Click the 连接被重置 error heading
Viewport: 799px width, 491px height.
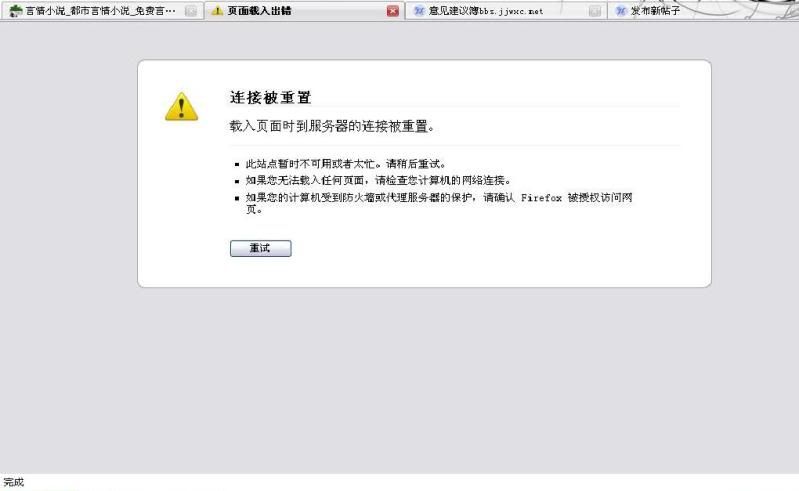coord(271,97)
